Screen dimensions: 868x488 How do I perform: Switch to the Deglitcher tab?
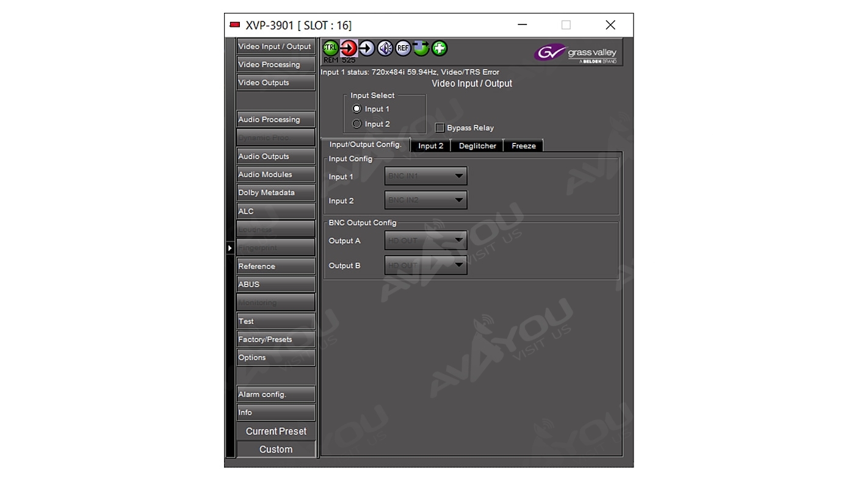coord(477,146)
